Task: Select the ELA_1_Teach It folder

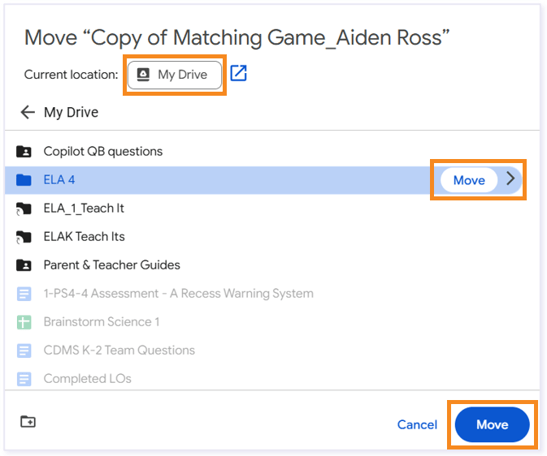Action: pos(272,209)
